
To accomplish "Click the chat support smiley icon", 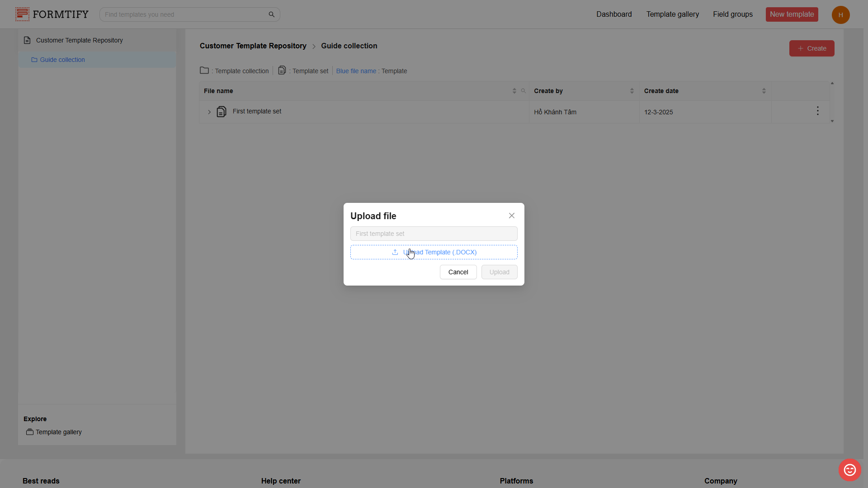I will tap(849, 470).
